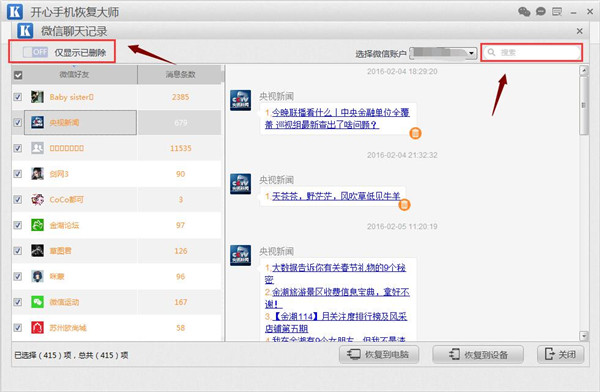The image size is (600, 392).
Task: Uncheck the checkbox for the 126-message contact
Action: coord(18,251)
